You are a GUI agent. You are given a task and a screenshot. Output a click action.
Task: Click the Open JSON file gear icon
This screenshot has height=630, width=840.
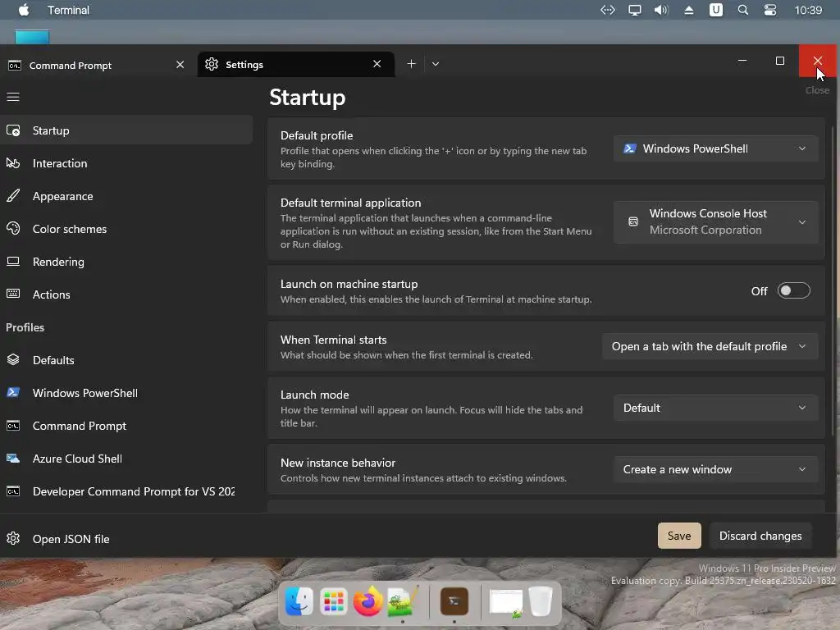pos(13,538)
